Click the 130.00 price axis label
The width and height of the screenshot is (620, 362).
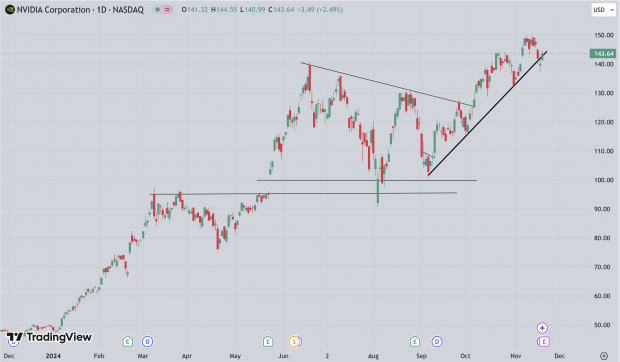tap(604, 93)
